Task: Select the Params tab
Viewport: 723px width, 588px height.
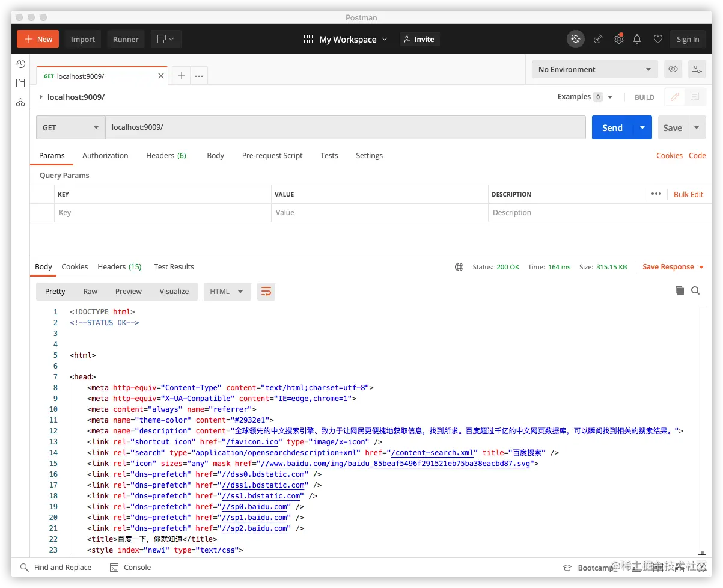Action: point(52,155)
